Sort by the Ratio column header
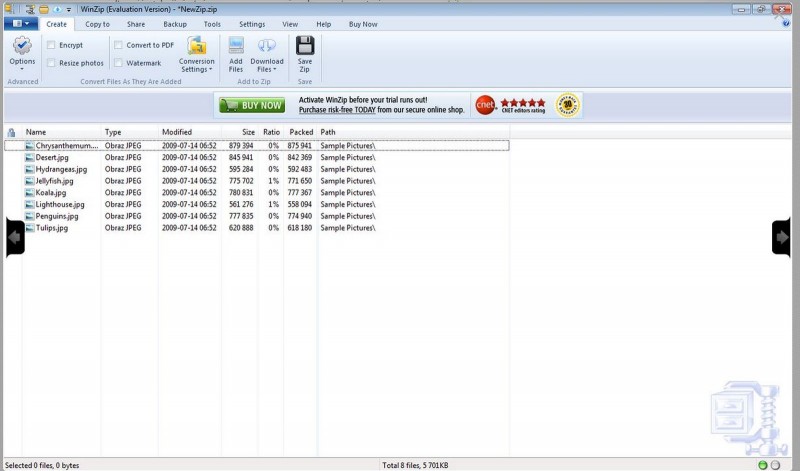Screen dimensions: 800x471 (271, 132)
